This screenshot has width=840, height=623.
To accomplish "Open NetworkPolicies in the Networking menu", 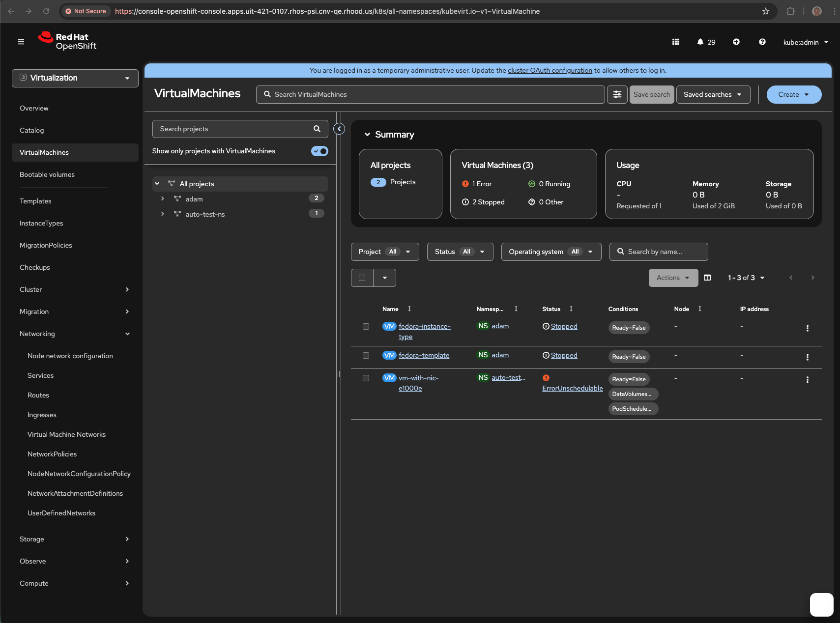I will click(52, 454).
